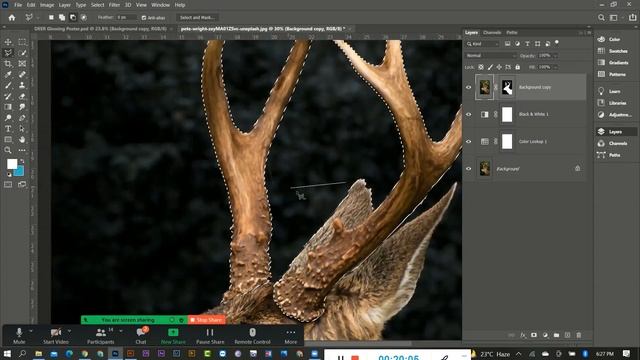Open the layer Kind filter dropdown
The height and width of the screenshot is (360, 640).
483,44
